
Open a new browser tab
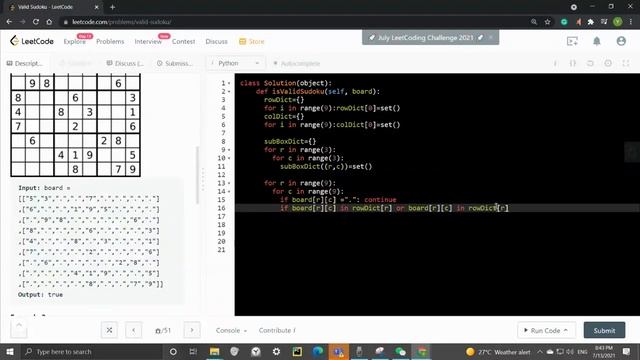pyautogui.click(x=112, y=7)
